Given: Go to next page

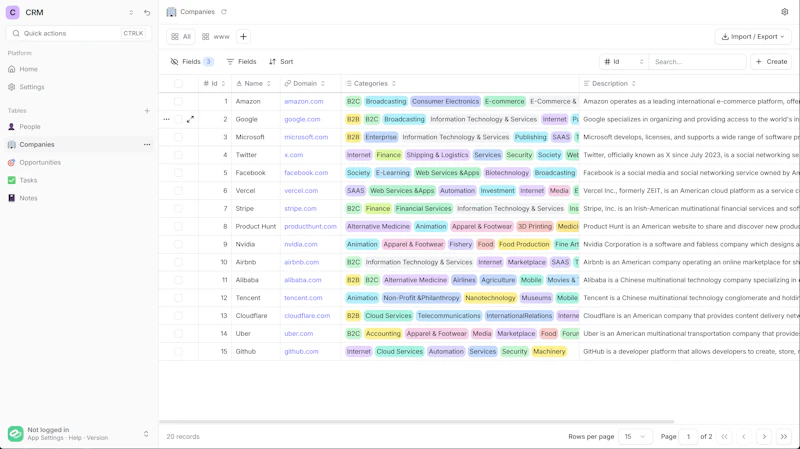Looking at the screenshot, I should [x=764, y=436].
